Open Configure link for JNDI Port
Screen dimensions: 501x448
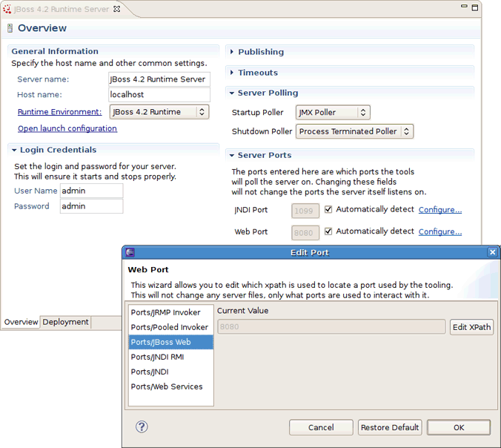pos(439,210)
